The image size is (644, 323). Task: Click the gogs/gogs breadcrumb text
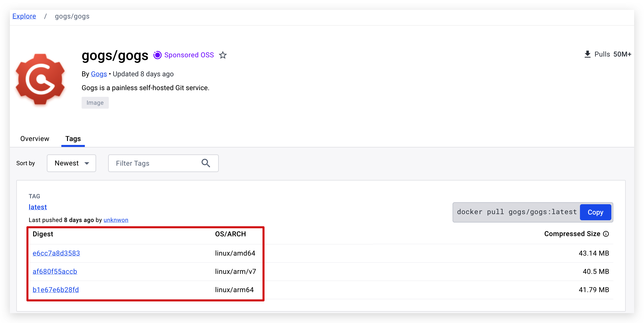point(72,16)
